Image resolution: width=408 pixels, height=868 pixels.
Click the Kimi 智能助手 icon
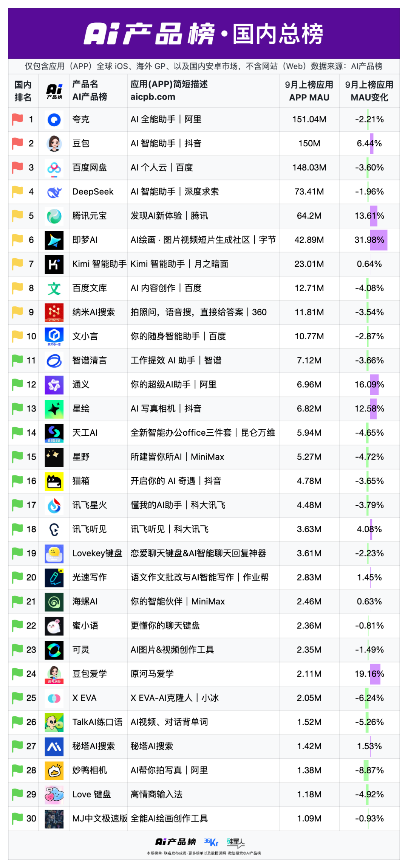point(54,264)
